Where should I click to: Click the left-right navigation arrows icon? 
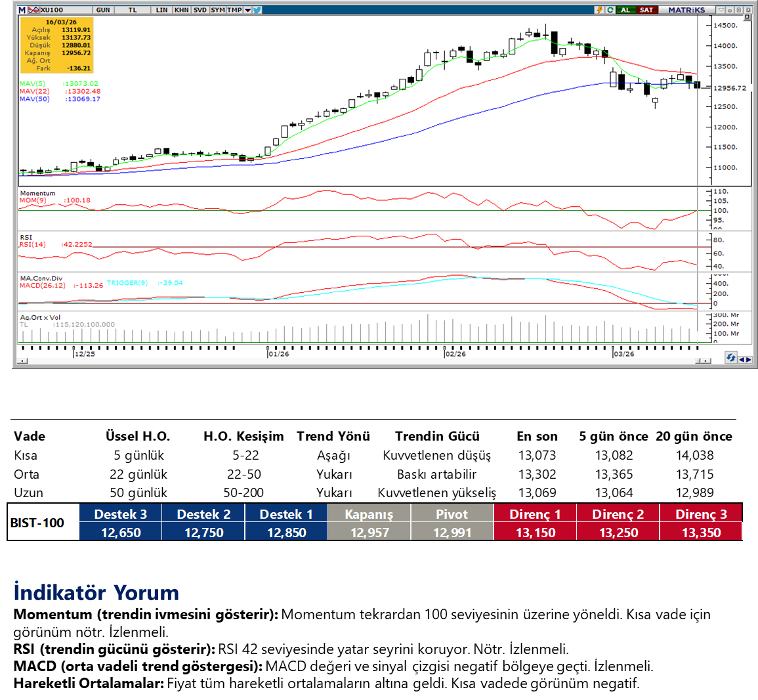tap(745, 359)
